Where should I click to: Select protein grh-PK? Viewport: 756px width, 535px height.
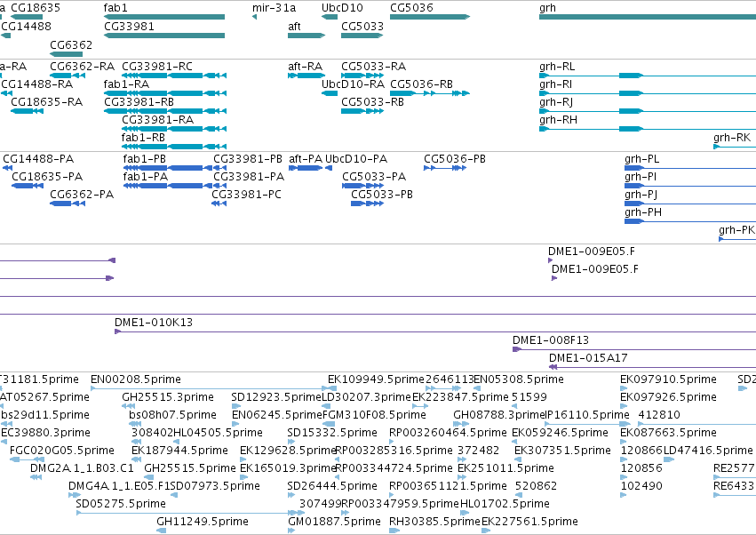[x=737, y=239]
